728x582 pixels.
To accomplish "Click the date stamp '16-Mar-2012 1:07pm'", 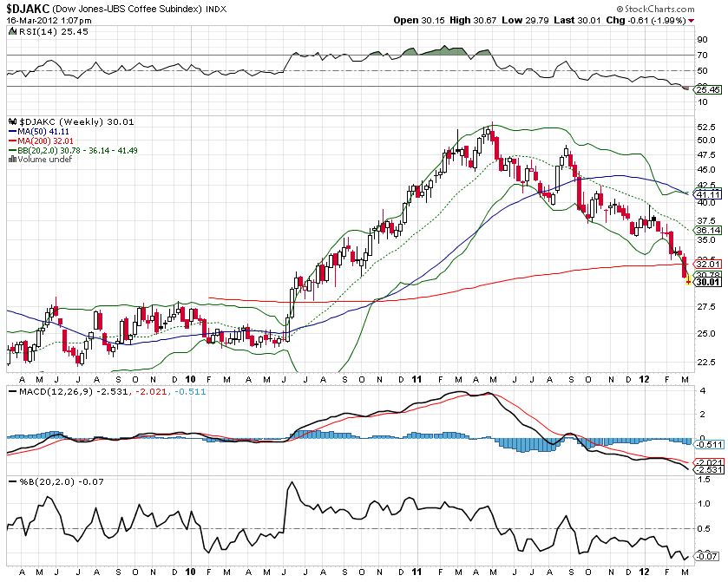I will tap(49, 21).
